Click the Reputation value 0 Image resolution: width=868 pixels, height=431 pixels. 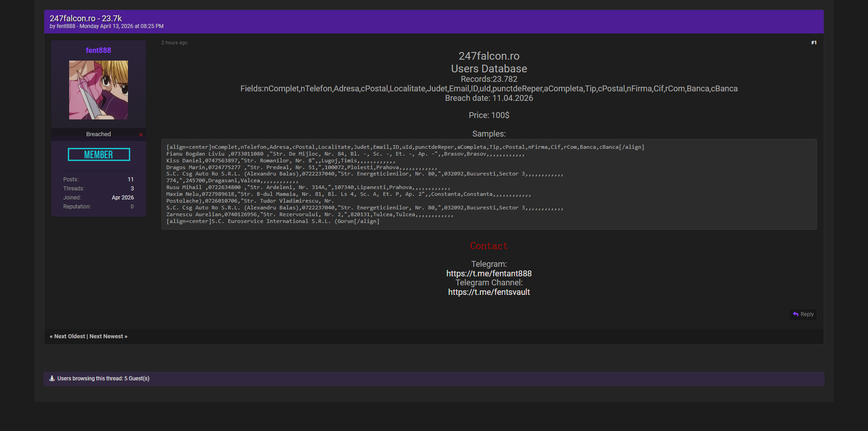point(132,207)
